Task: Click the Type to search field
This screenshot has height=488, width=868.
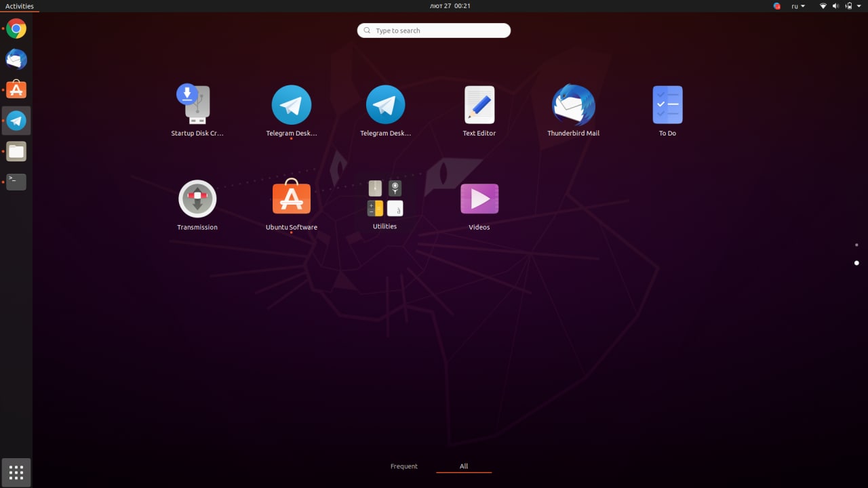Action: [x=434, y=30]
